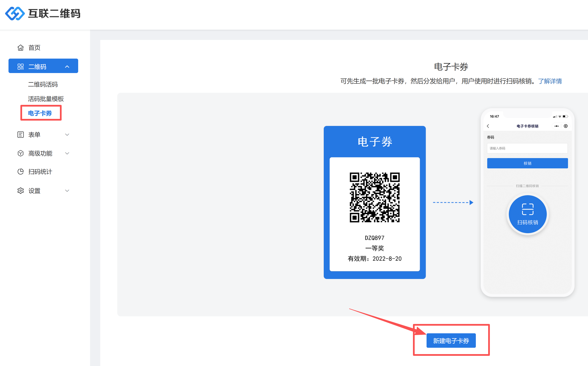Expand the 表单 menu chevron
588x366 pixels.
click(x=67, y=135)
